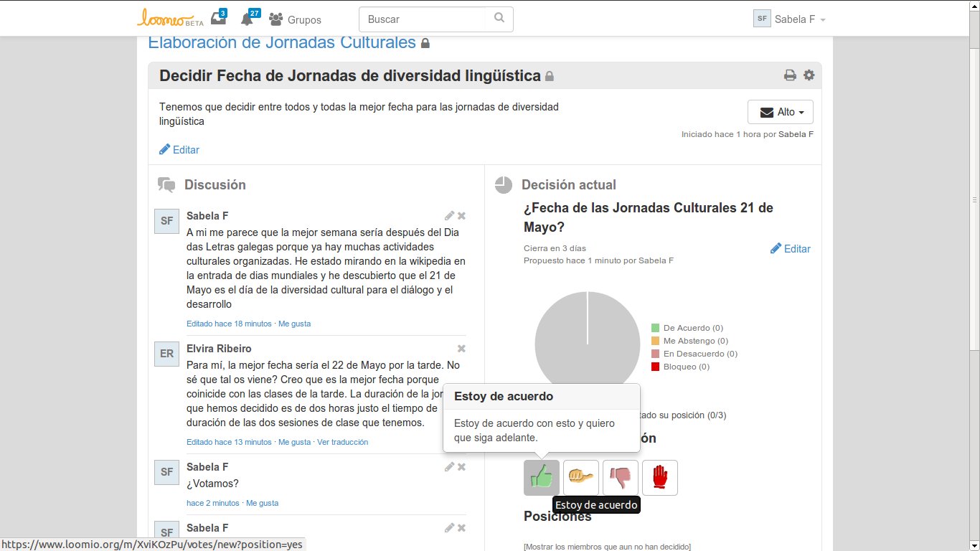Open the notifications bell with badge 27
This screenshot has width=980, height=551.
[248, 19]
